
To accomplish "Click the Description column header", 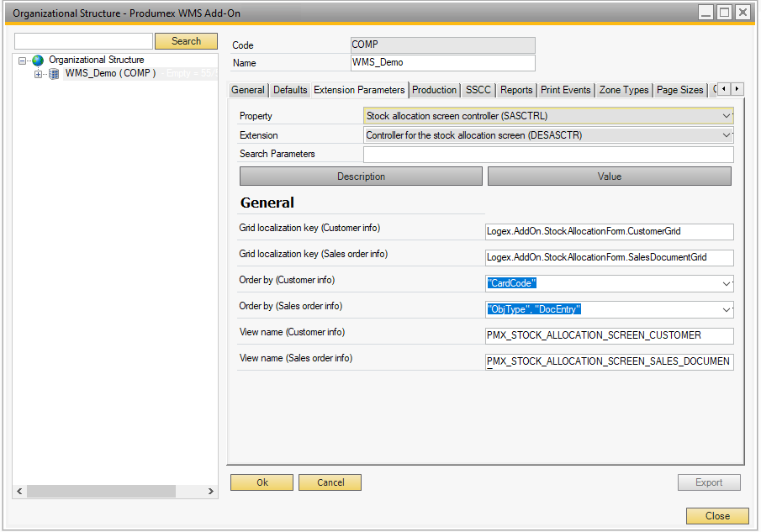I will click(361, 176).
